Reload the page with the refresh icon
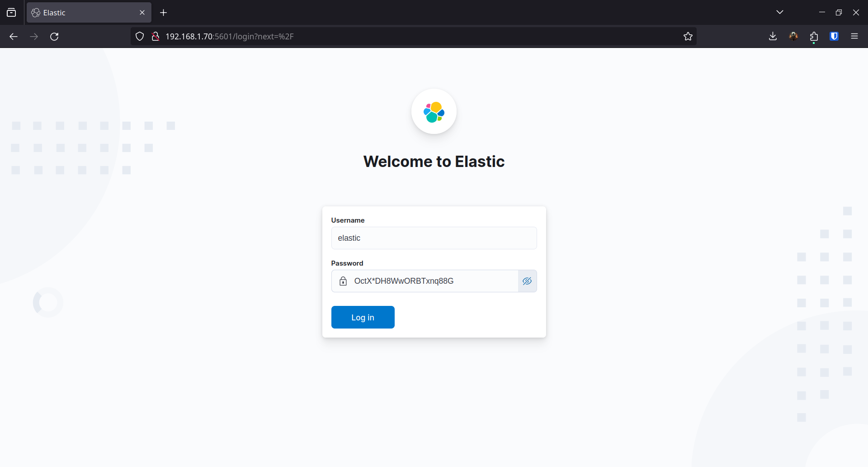 point(54,37)
